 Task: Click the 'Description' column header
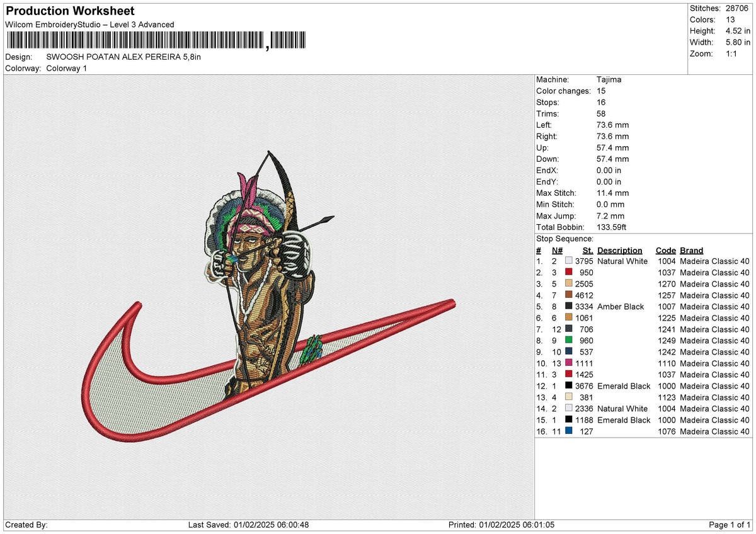(620, 250)
